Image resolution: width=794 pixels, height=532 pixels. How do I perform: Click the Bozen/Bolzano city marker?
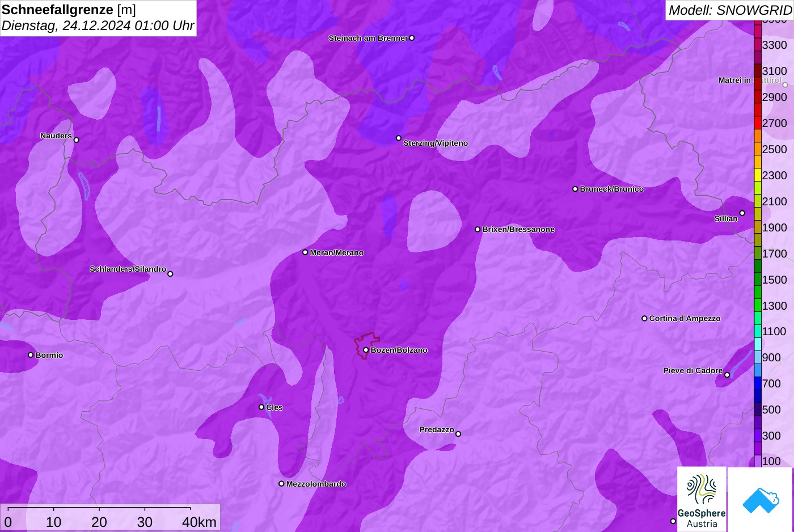(x=366, y=350)
